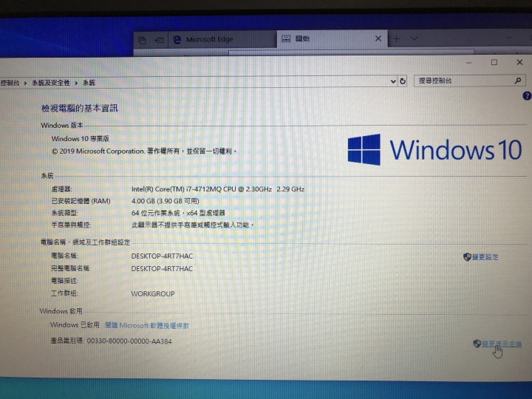
Task: Click the © 2019 Microsoft Corporation copyright line
Action: tap(144, 151)
